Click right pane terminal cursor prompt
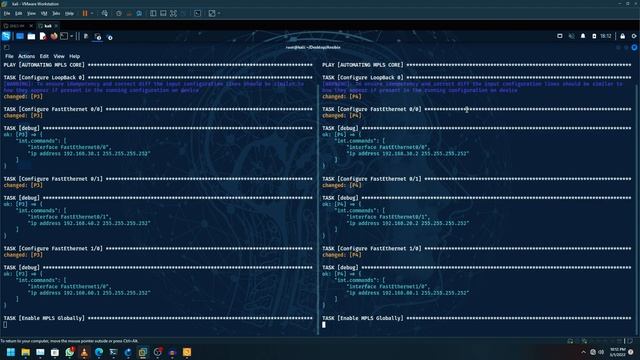 [x=324, y=325]
